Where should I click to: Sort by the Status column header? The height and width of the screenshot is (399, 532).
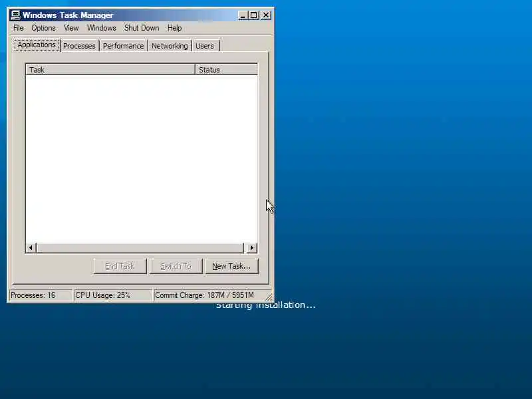(x=226, y=70)
